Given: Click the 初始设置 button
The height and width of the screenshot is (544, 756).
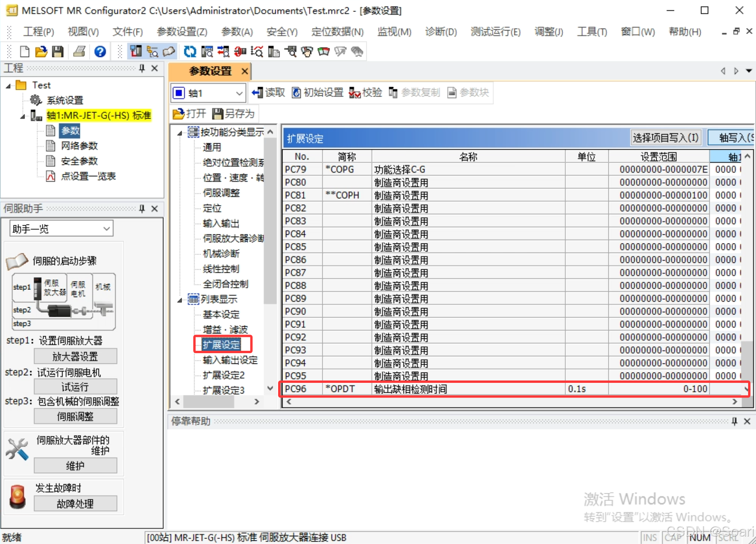Looking at the screenshot, I should click(x=318, y=93).
